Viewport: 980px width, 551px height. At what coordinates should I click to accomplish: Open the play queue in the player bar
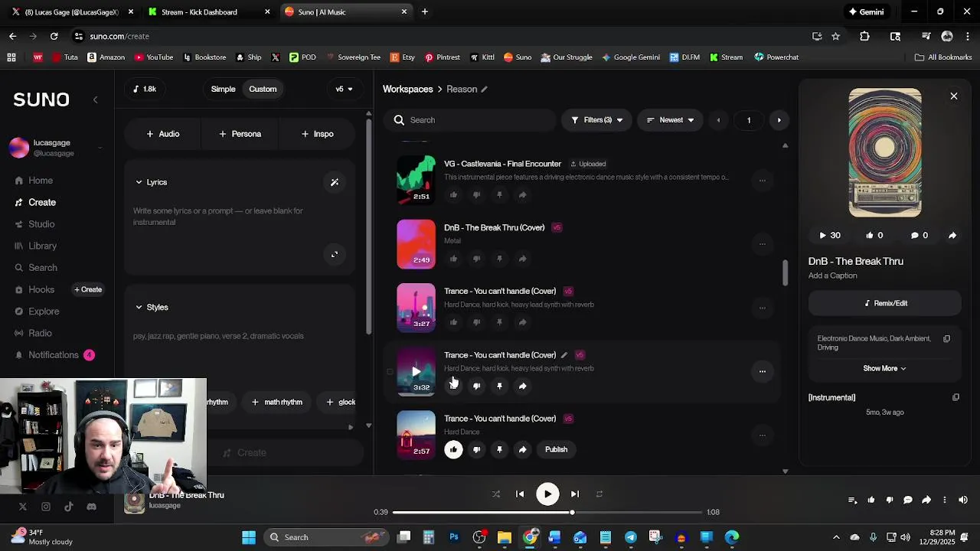[852, 500]
